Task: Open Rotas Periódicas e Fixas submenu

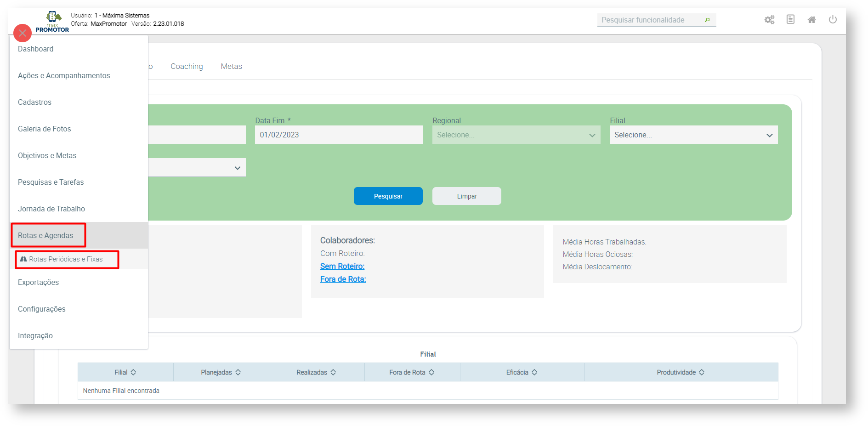Action: (x=79, y=259)
